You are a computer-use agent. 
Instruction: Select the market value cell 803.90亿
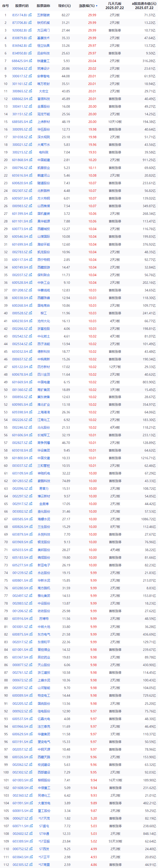(x=149, y=382)
